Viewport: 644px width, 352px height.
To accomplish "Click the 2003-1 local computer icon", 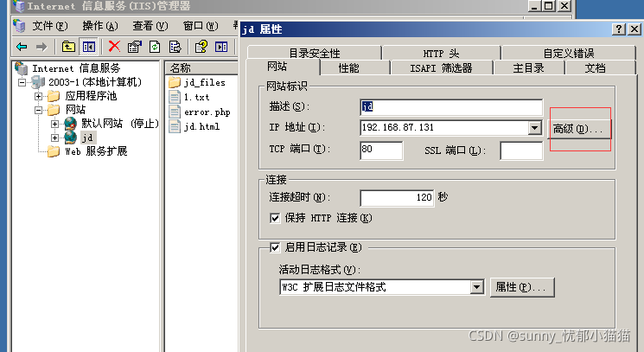I will (x=38, y=82).
